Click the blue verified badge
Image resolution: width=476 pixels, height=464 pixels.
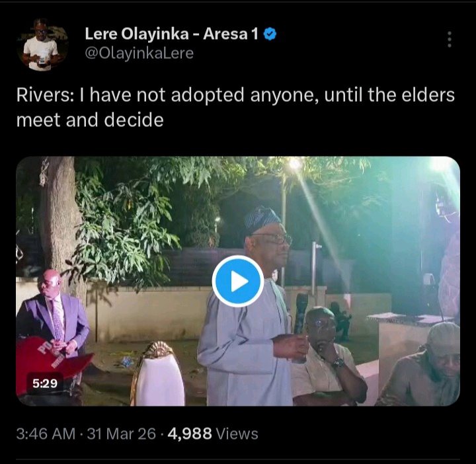pyautogui.click(x=270, y=34)
